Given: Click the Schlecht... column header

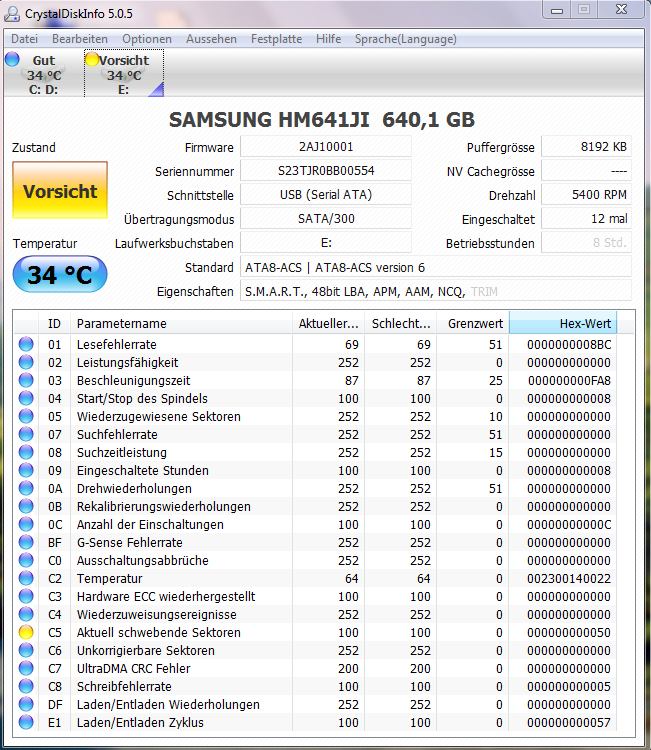Looking at the screenshot, I should pos(401,323).
